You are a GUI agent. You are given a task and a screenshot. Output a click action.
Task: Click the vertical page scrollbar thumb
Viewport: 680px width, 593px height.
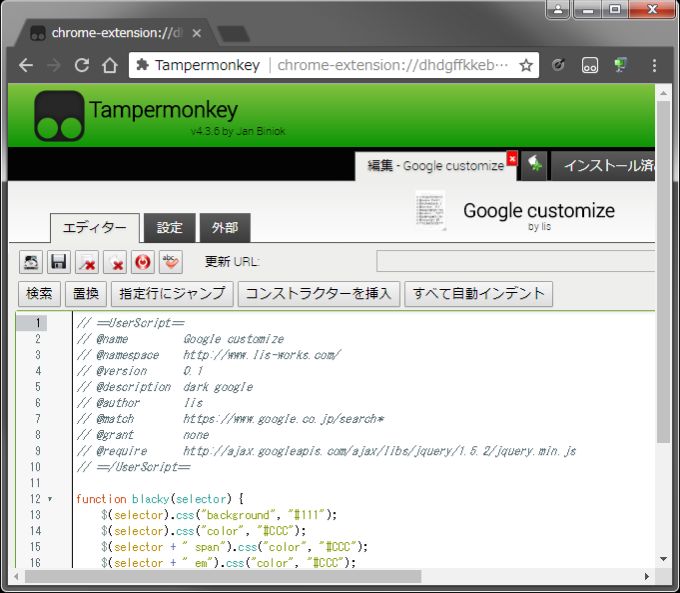tap(663, 272)
